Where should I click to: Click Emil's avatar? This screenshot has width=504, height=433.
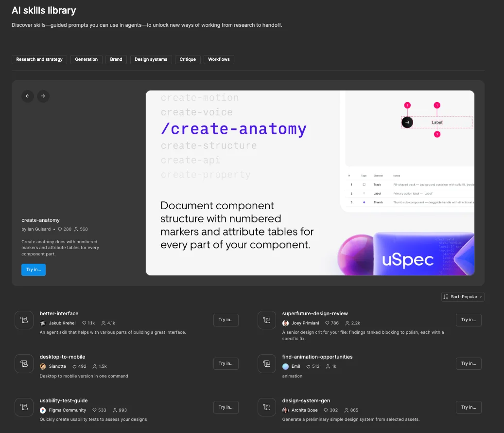(285, 366)
